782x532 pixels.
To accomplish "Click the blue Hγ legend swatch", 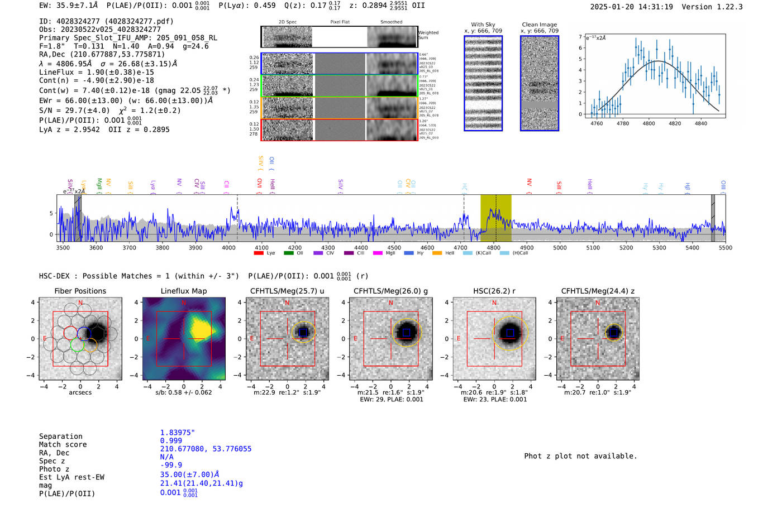I will pyautogui.click(x=409, y=253).
